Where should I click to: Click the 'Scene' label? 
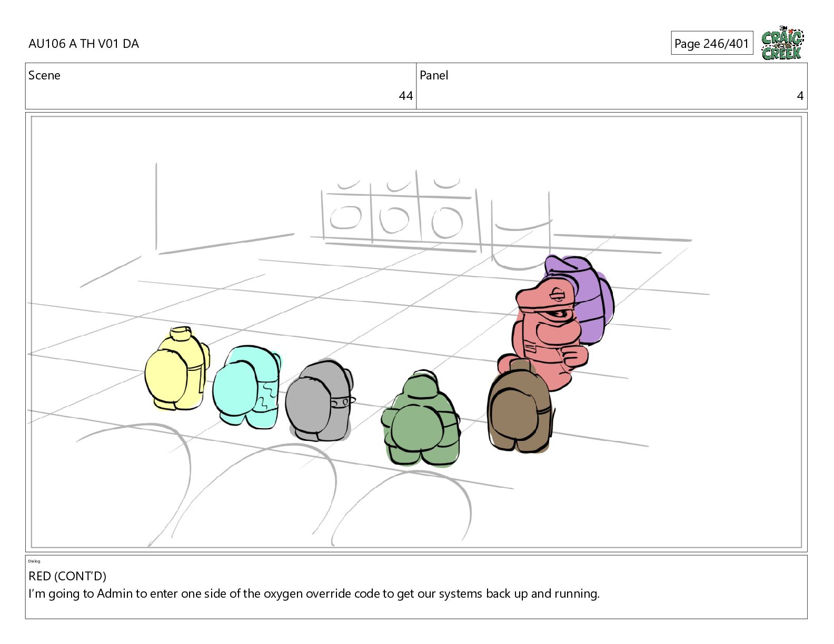point(44,75)
